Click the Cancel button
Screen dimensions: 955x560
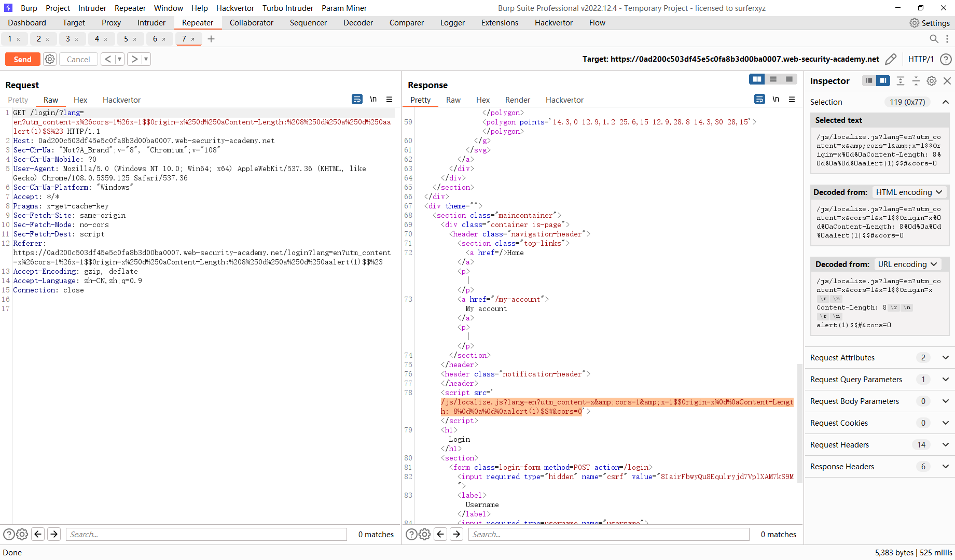78,59
